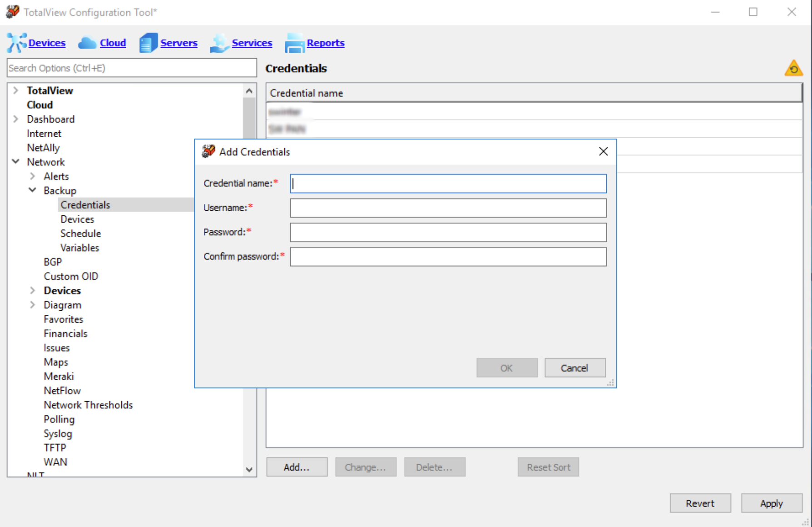Click the Cloud icon in toolbar
The image size is (812, 527).
87,43
